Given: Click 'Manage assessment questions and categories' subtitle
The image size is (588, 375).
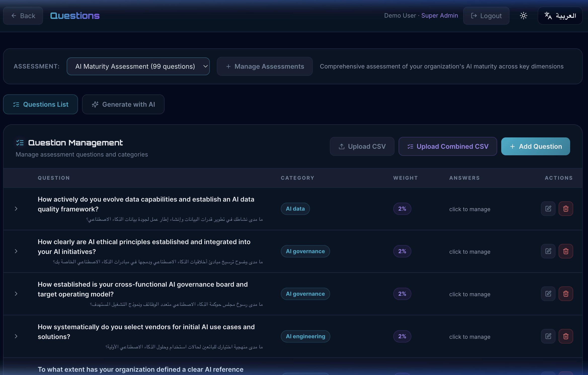Looking at the screenshot, I should 82,154.
